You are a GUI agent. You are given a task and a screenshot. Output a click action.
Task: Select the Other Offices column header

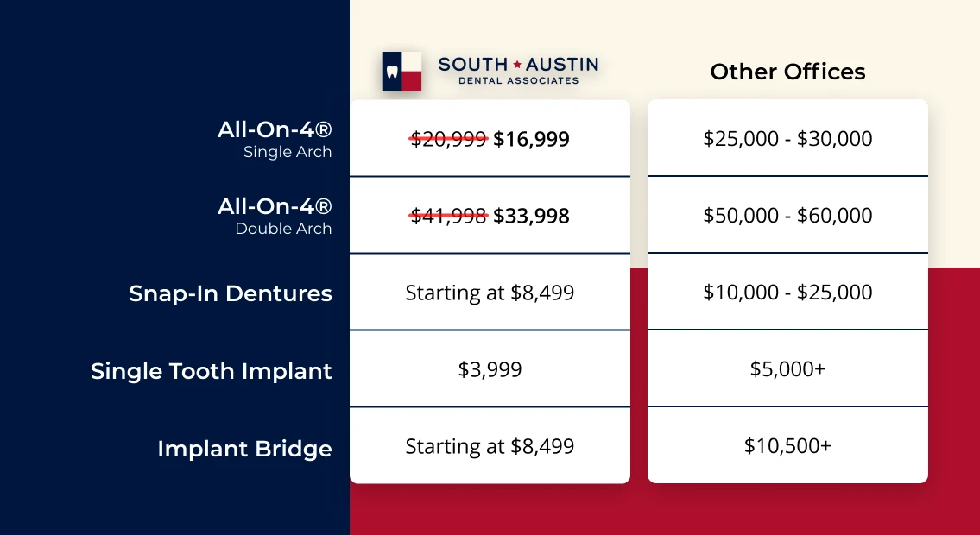(787, 72)
